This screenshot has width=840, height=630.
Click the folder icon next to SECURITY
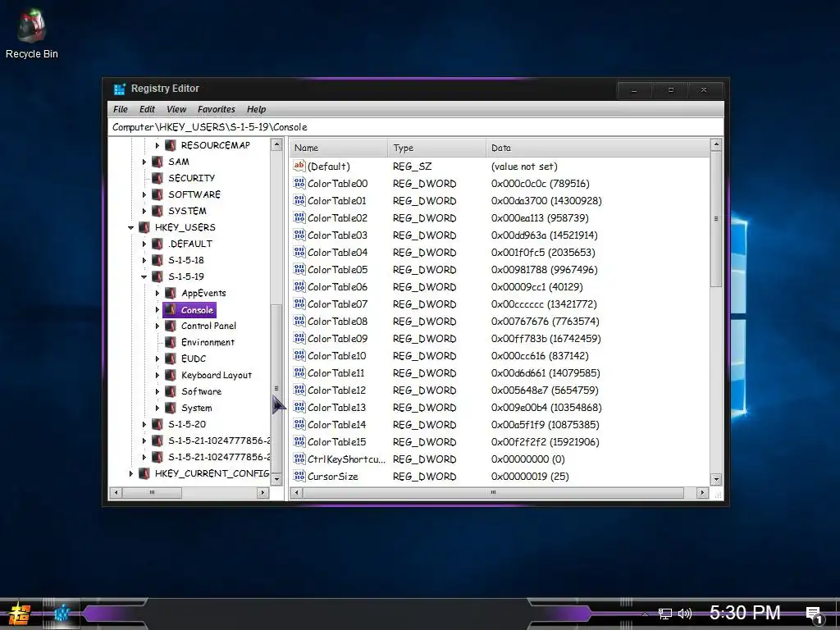click(157, 178)
